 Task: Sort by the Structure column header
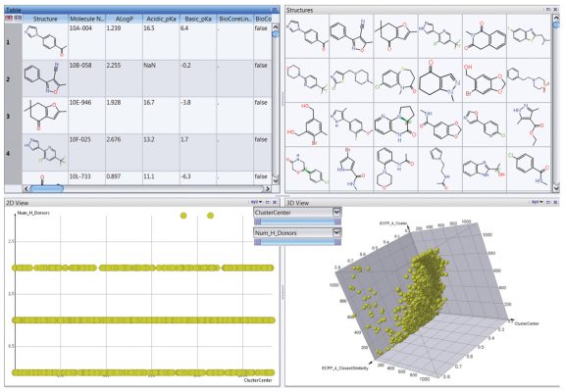pos(45,19)
